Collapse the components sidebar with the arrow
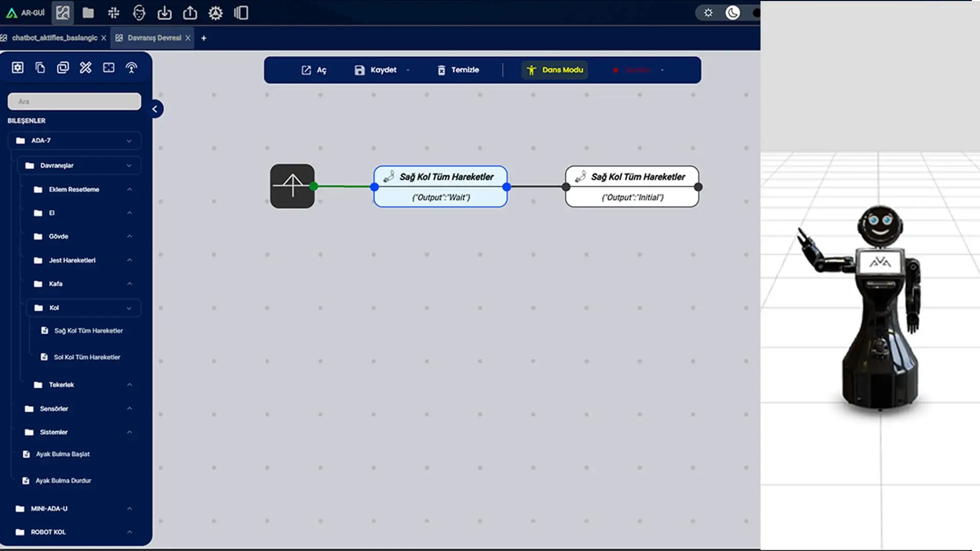Screen dimensions: 980x551 [155, 109]
